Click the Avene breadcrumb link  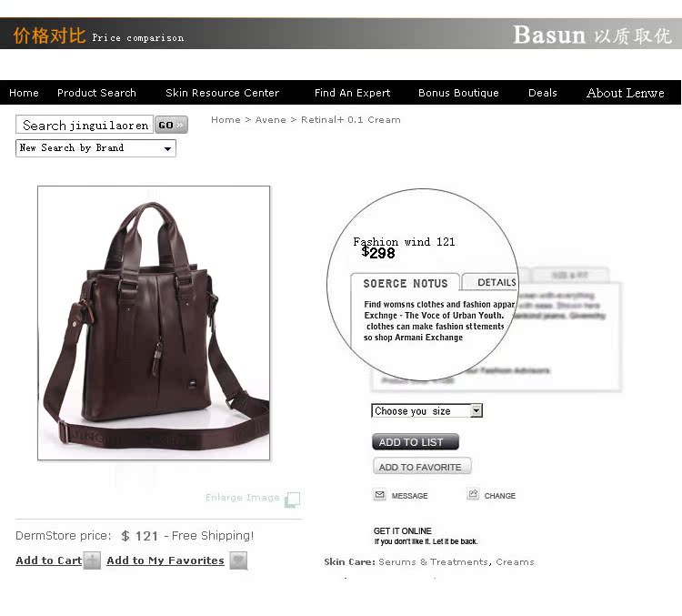click(271, 120)
